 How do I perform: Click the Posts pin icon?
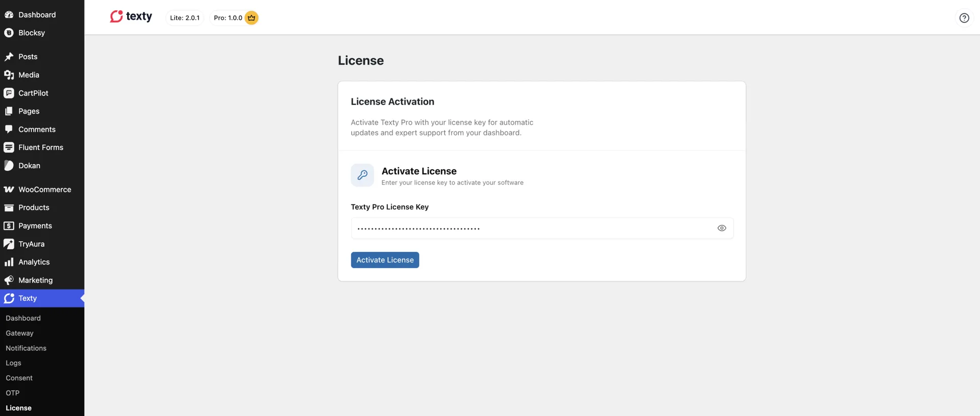(x=9, y=57)
